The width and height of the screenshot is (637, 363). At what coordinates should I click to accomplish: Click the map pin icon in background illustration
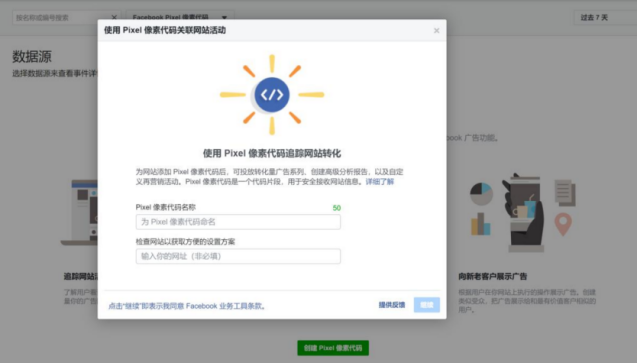563,224
